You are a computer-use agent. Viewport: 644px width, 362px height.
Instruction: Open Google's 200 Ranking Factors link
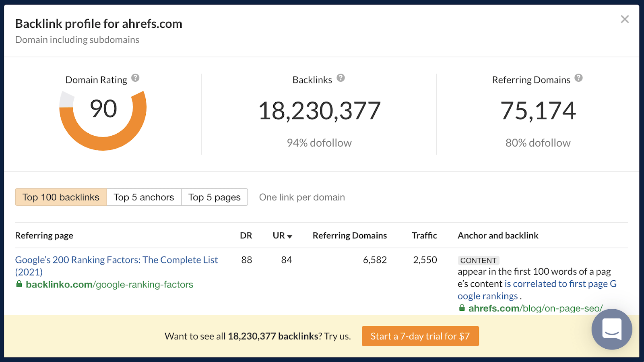[x=116, y=260]
